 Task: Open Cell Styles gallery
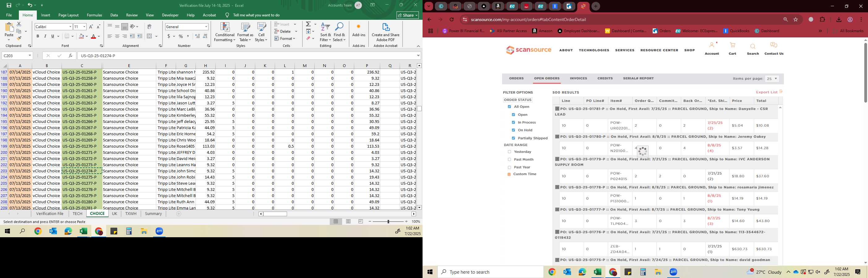261,32
